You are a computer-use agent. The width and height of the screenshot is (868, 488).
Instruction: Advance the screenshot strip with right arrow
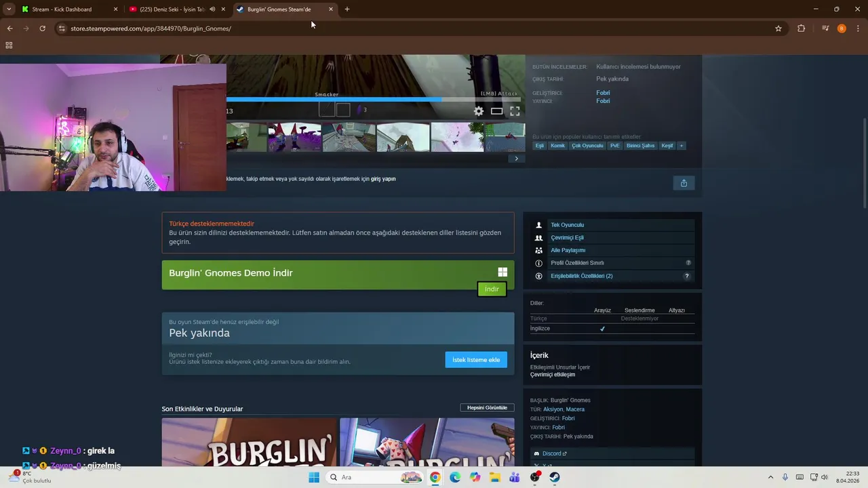pos(516,159)
